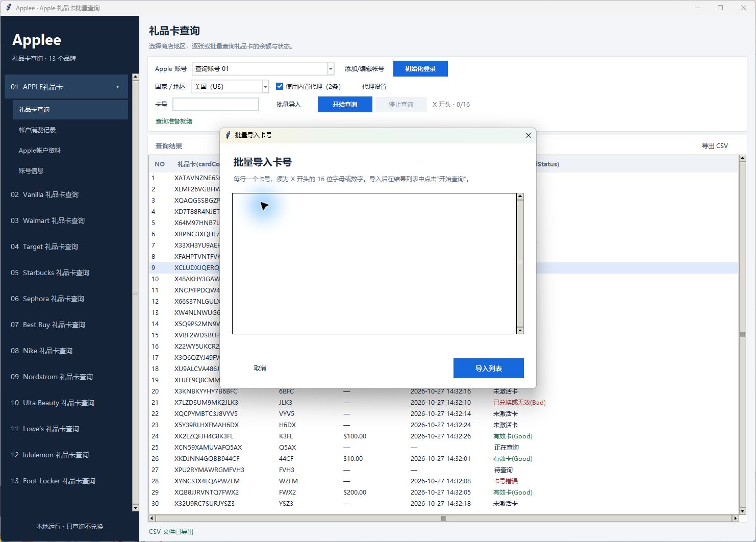Go to 05 Starbucks 礼品卡查询
This screenshot has height=542, width=756.
point(50,273)
